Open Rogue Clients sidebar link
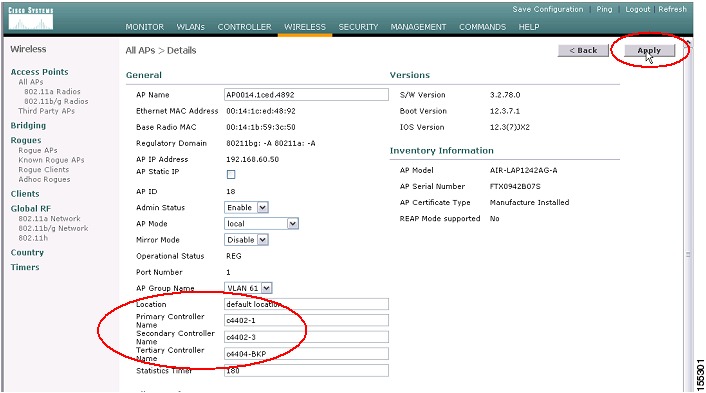 pyautogui.click(x=44, y=170)
